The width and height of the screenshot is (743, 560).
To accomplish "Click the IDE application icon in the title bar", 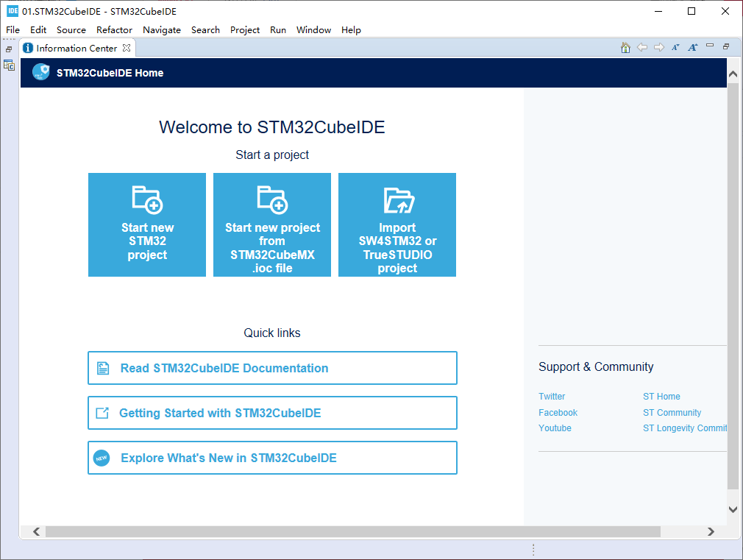I will point(13,10).
